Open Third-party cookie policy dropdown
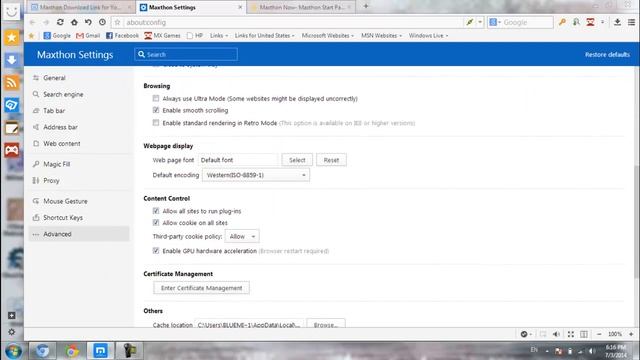The width and height of the screenshot is (640, 360). pos(242,236)
